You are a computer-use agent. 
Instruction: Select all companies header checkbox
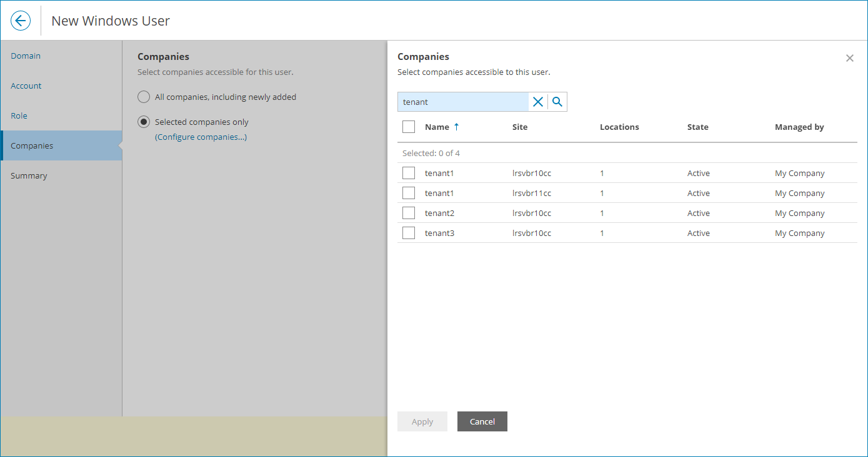pyautogui.click(x=409, y=127)
